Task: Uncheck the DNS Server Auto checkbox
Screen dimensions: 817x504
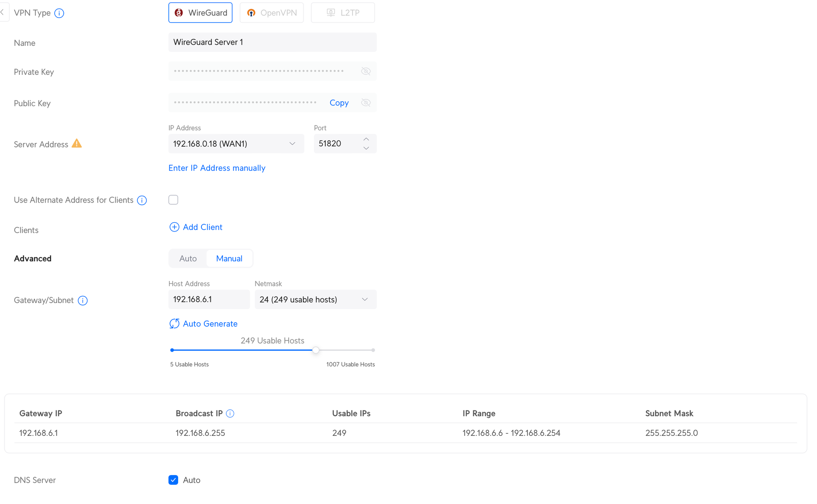Action: click(x=173, y=480)
